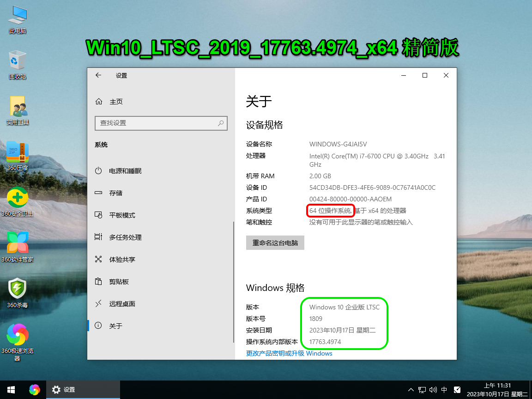Select 电源和睡眠 in the sidebar
The width and height of the screenshot is (532, 399).
click(x=125, y=171)
